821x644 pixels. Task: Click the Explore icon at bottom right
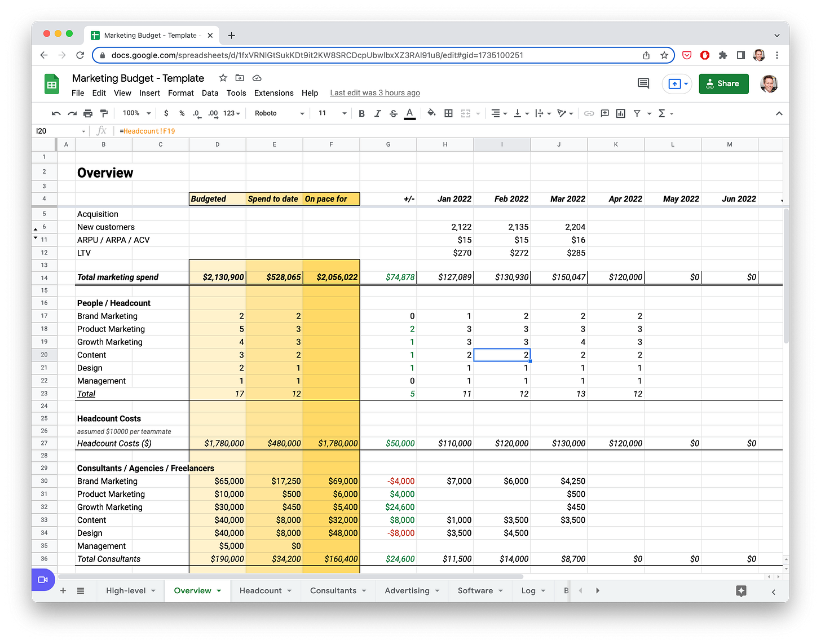741,590
